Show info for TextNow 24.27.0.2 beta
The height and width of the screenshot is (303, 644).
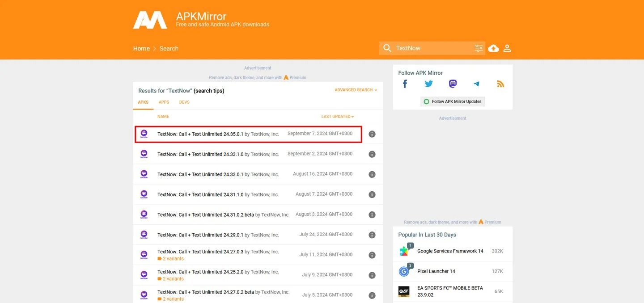pos(372,295)
